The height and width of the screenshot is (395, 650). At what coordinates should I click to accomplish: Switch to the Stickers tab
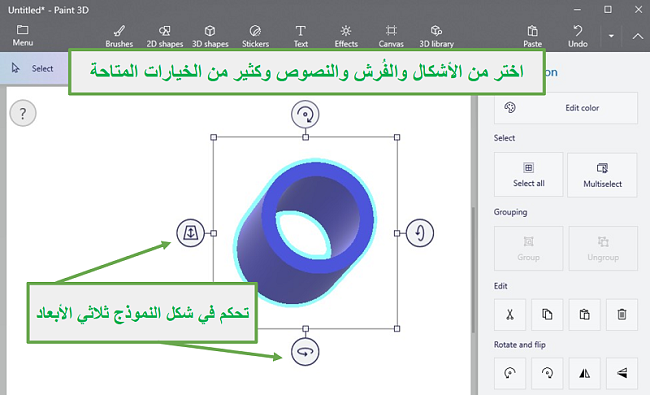point(255,36)
